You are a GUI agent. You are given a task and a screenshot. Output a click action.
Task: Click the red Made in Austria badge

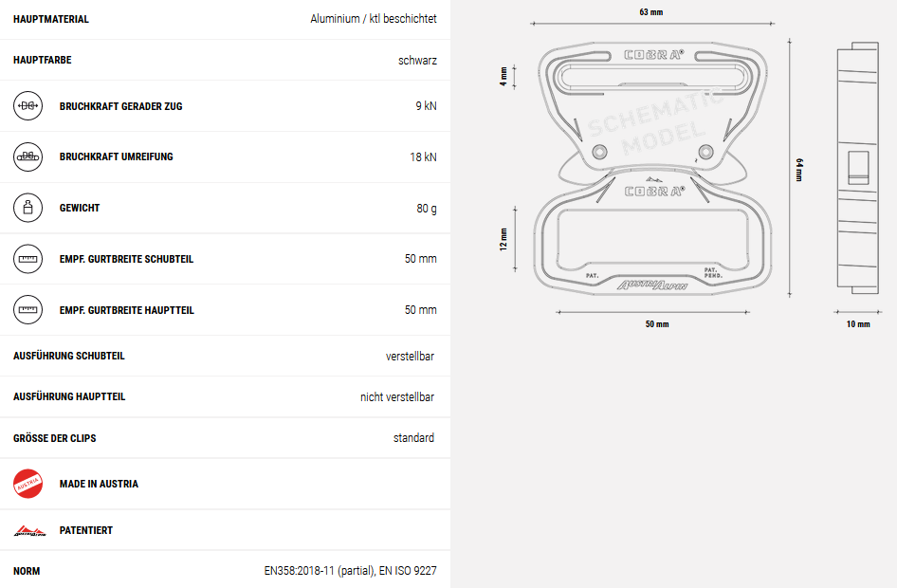[x=28, y=484]
